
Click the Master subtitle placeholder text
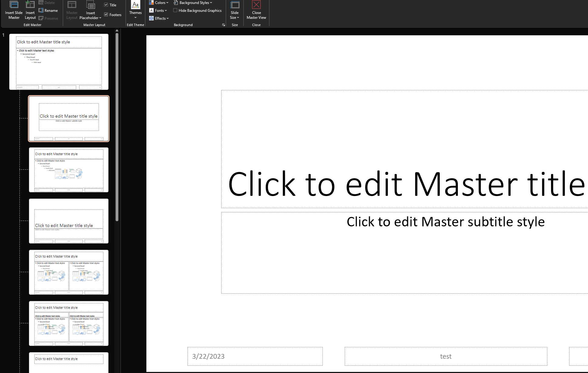(x=446, y=222)
